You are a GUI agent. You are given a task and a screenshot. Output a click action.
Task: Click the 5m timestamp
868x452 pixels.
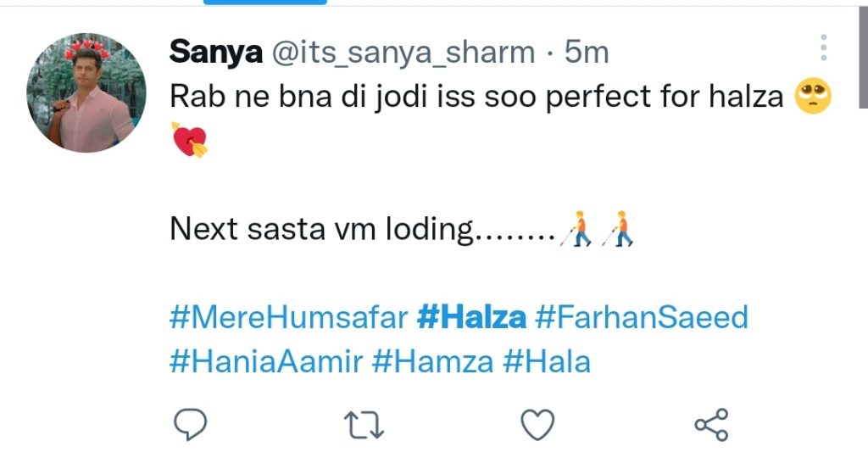click(587, 53)
